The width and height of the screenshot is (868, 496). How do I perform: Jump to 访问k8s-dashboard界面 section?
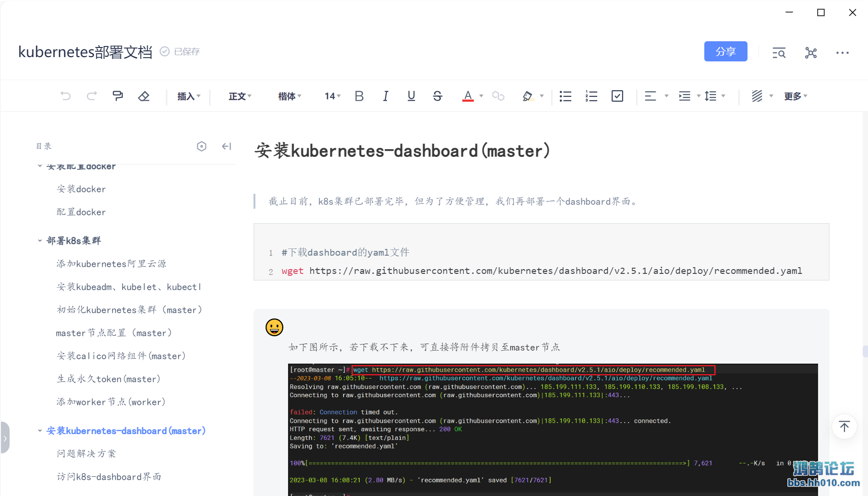click(109, 477)
